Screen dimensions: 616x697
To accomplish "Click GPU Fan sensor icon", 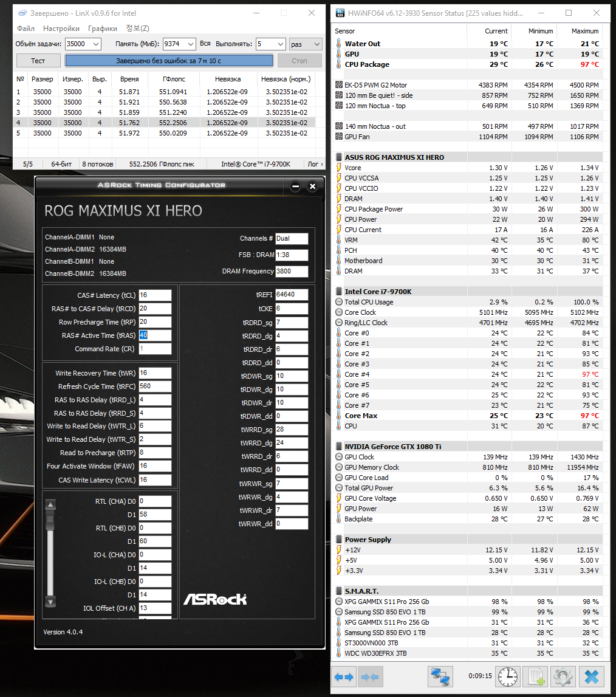I will pyautogui.click(x=338, y=137).
